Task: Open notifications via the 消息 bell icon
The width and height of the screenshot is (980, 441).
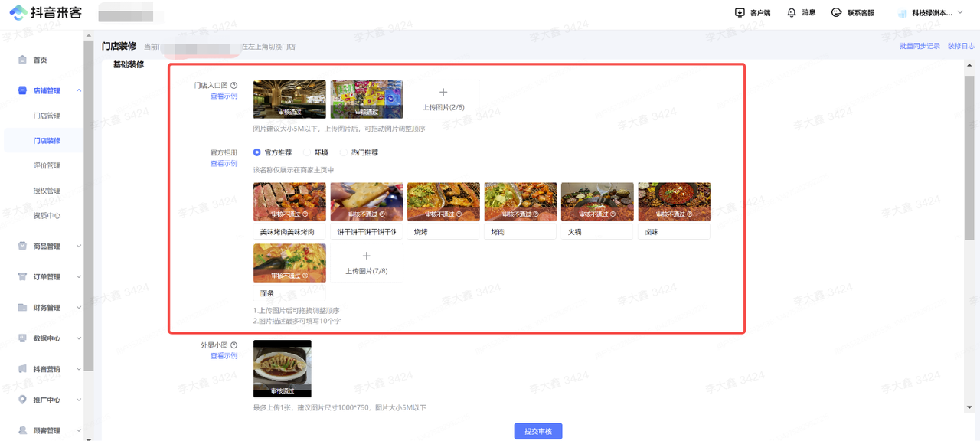Action: [x=792, y=13]
